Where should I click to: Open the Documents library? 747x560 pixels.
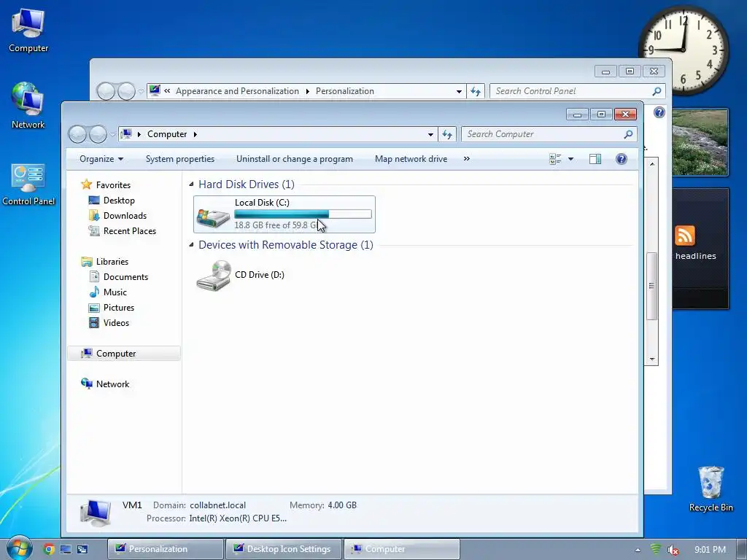[x=125, y=276]
